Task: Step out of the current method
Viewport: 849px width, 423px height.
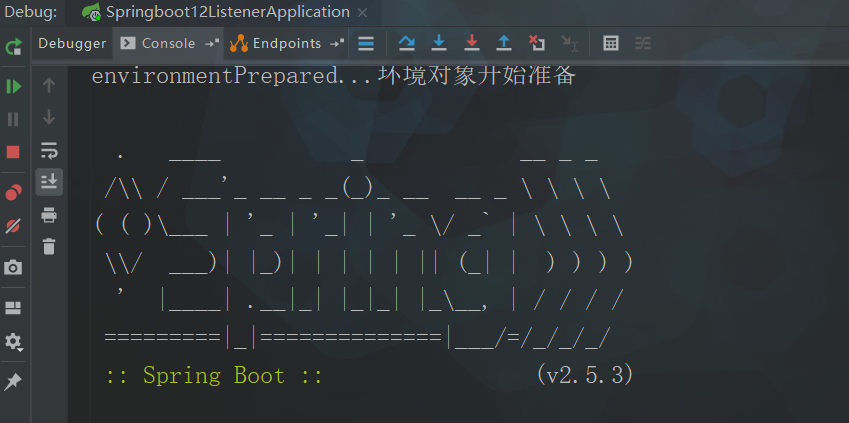Action: [504, 43]
